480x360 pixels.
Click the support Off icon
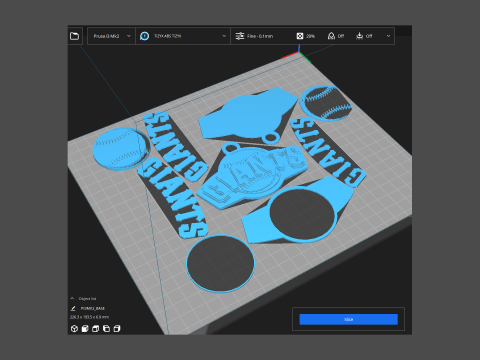(331, 36)
